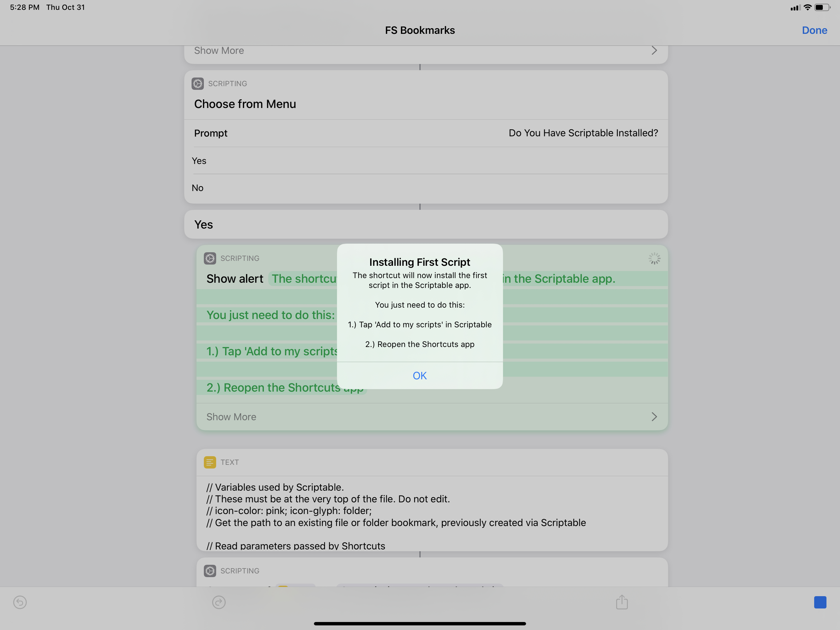840x630 pixels.
Task: Tap the redo arrow icon
Action: click(x=219, y=602)
